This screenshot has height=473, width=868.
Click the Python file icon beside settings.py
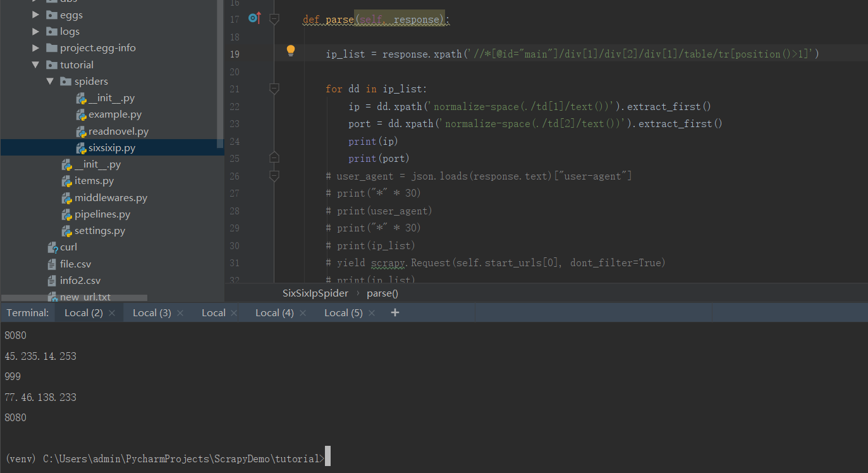point(67,231)
